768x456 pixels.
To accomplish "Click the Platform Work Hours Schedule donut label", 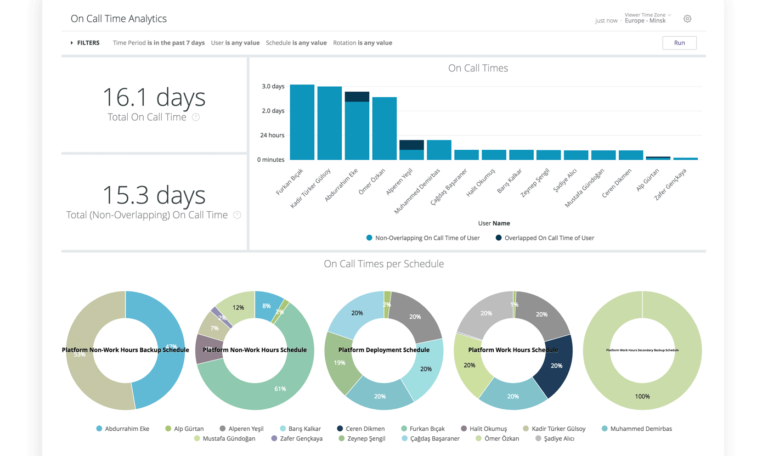I will (513, 350).
